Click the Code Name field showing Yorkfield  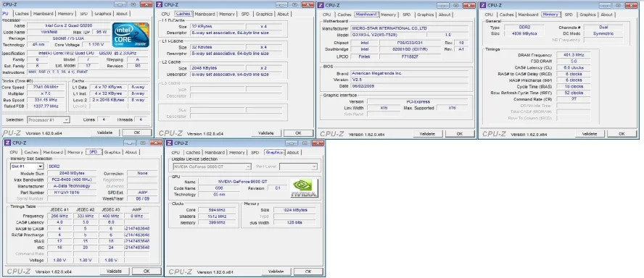(x=49, y=32)
